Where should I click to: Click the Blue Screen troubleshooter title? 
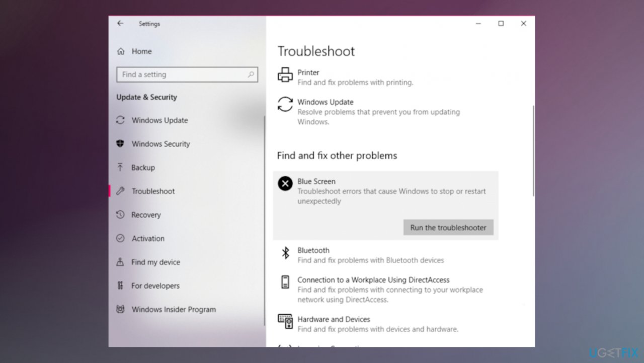(x=316, y=181)
